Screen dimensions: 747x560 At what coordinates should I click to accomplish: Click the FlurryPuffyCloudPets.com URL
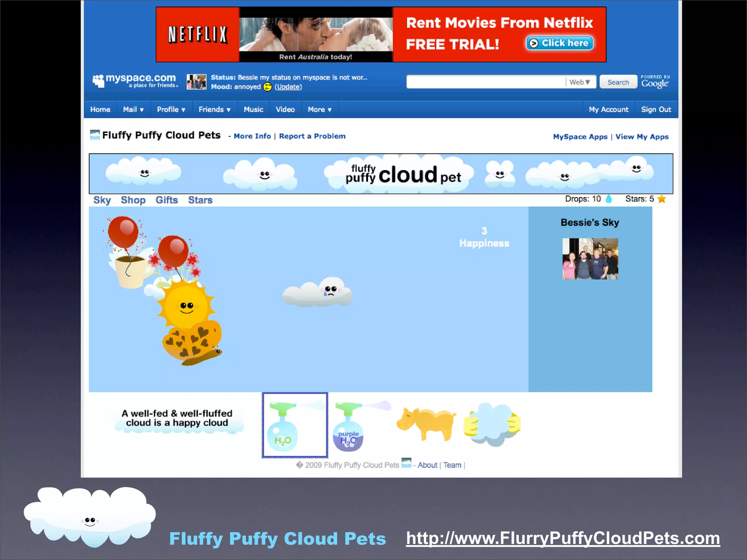[x=563, y=538]
